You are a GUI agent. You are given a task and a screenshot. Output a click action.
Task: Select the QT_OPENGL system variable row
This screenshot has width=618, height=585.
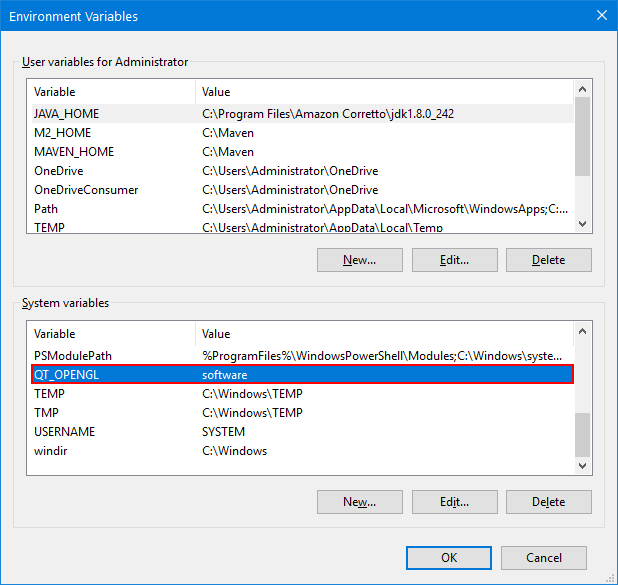point(302,374)
